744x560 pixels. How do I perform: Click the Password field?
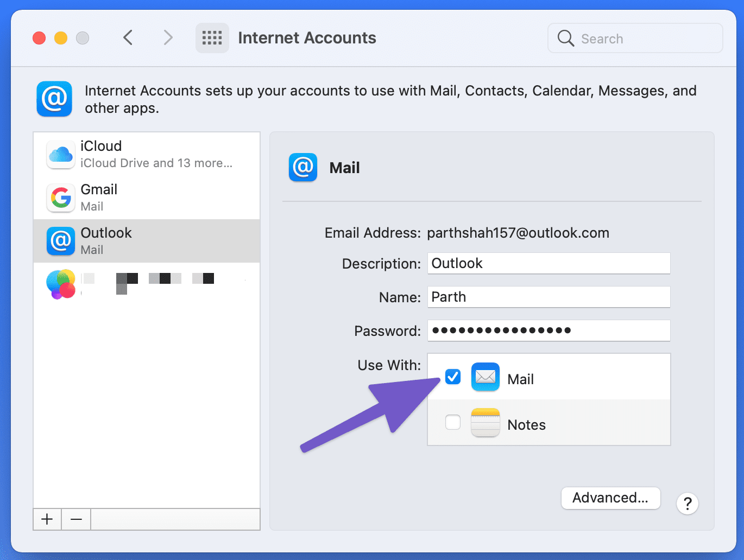(x=549, y=330)
